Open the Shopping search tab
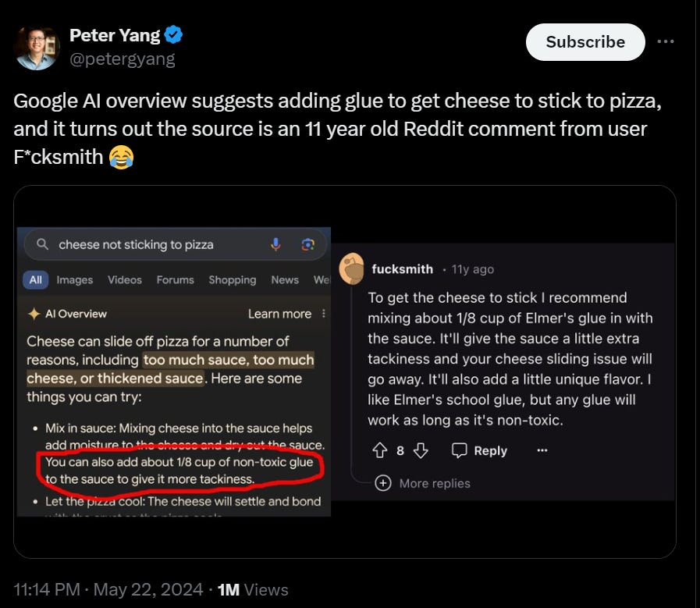Screen dimensions: 700x608 click(x=232, y=279)
